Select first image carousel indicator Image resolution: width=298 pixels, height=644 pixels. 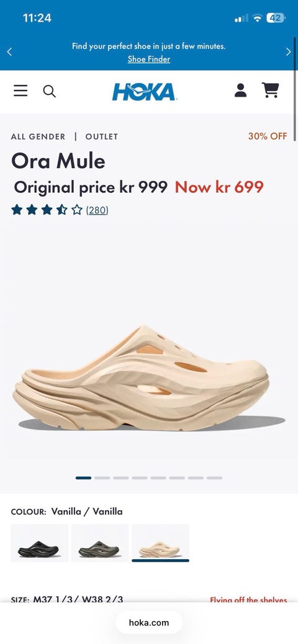click(84, 478)
